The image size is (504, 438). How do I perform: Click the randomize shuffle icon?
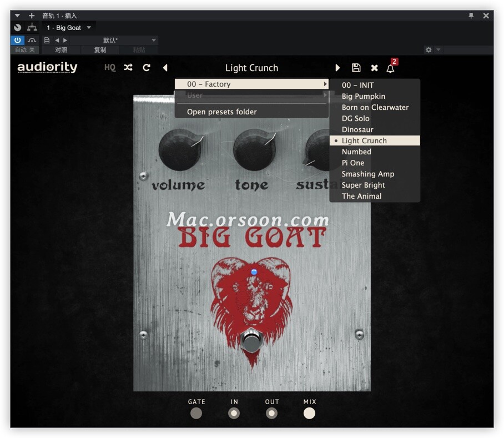(128, 68)
